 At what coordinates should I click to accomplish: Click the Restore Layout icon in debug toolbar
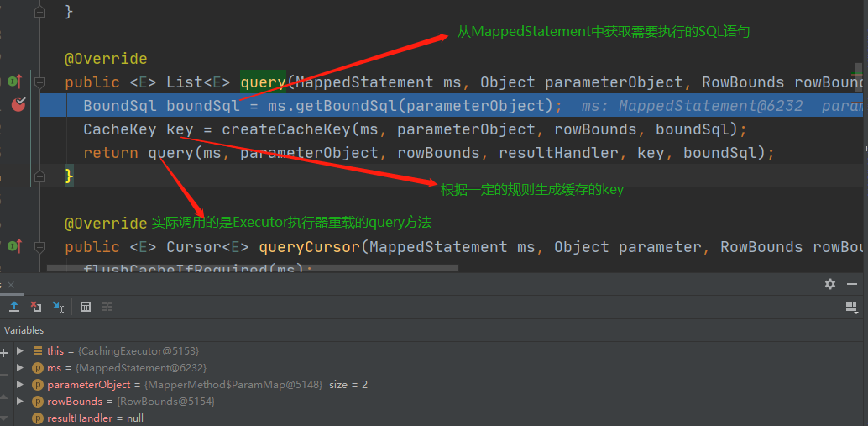point(851,307)
